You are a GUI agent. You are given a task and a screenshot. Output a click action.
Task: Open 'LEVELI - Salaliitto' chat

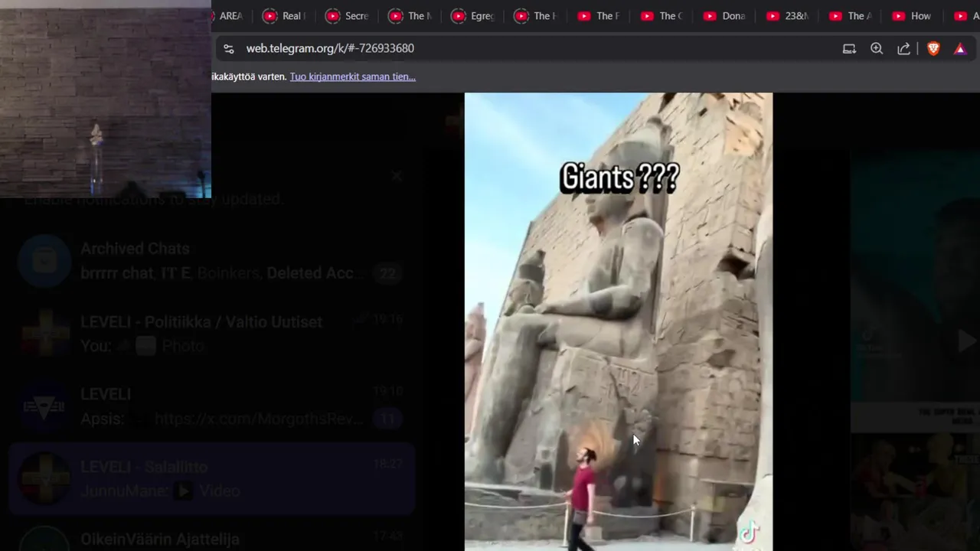pyautogui.click(x=212, y=479)
